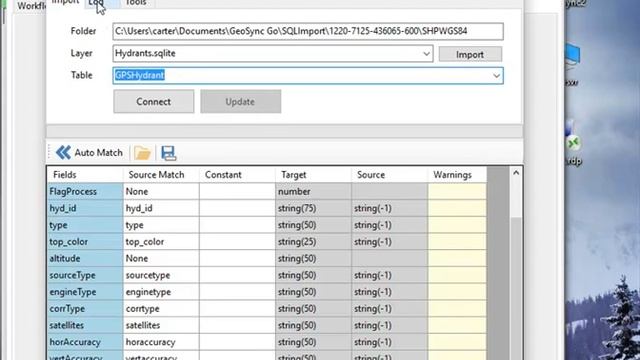640x360 pixels.
Task: Select the hyd_id field cell
Action: click(x=85, y=208)
